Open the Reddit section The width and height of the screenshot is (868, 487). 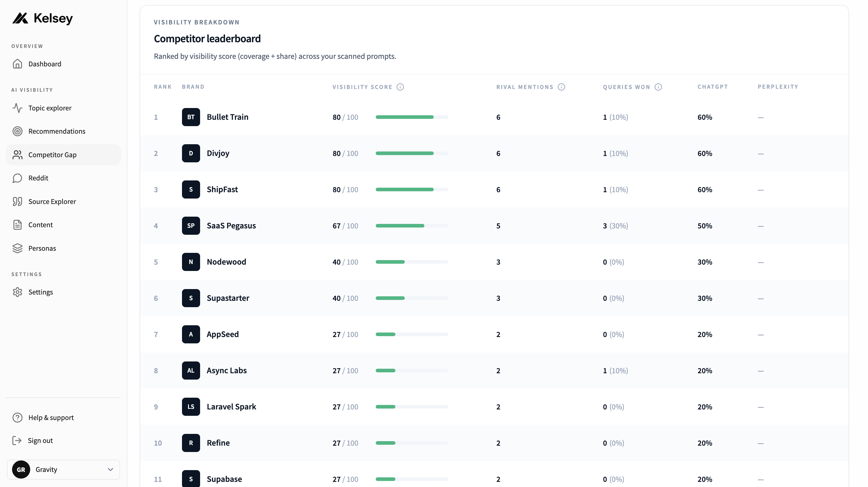point(63,178)
